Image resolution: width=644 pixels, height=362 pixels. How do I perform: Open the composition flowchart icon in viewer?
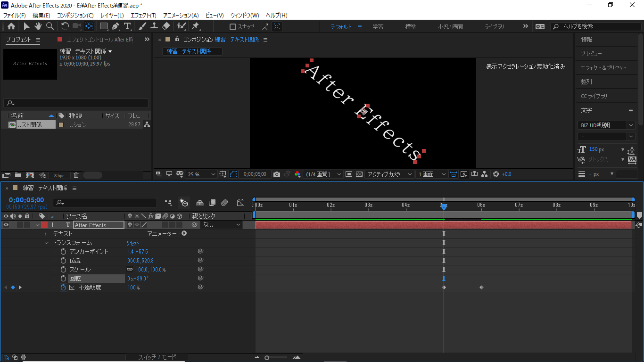point(485,174)
